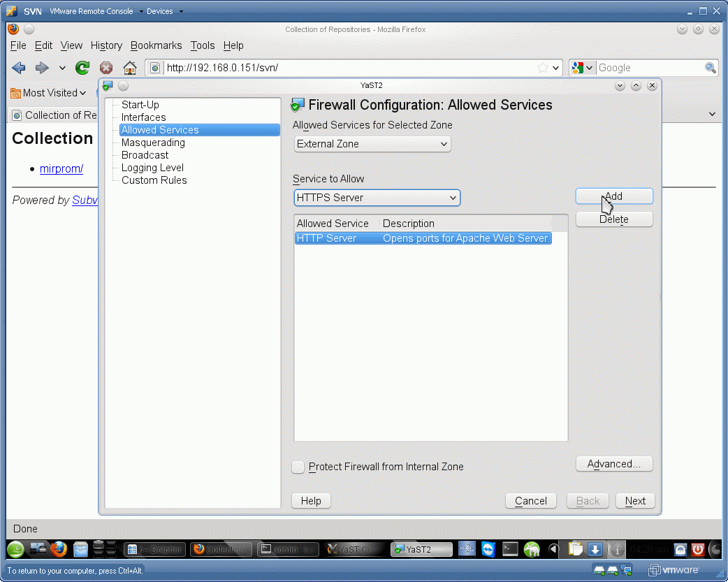Open Firefox Help menu
This screenshot has height=582, width=728.
(x=233, y=45)
